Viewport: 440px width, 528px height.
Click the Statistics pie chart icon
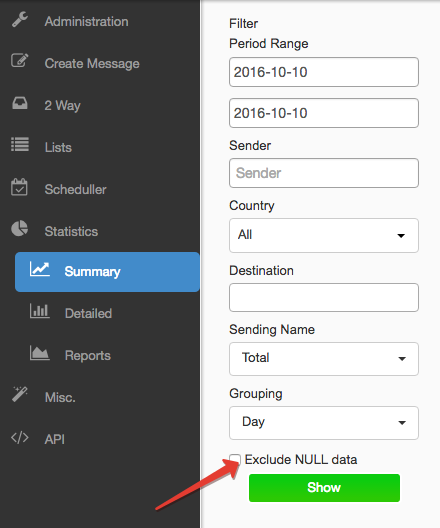(x=20, y=229)
